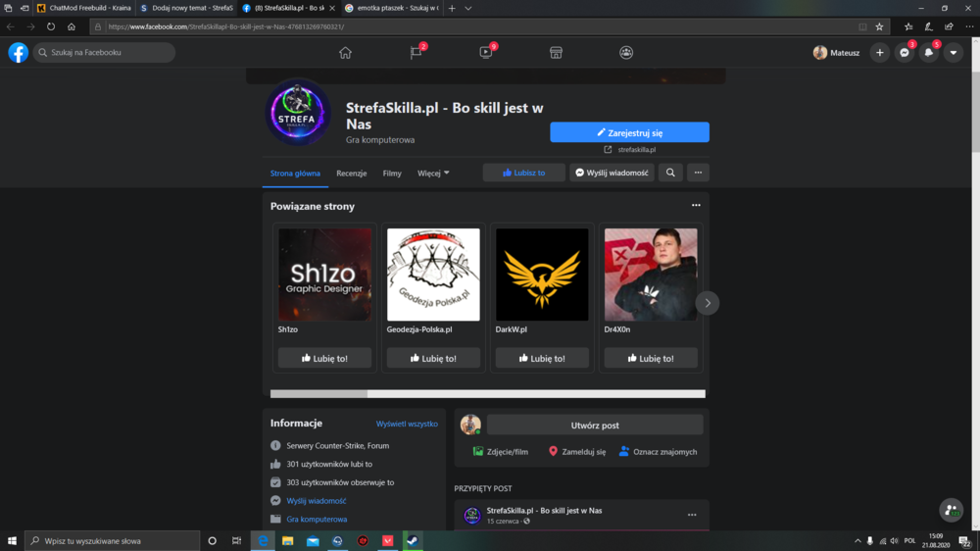
Task: Click the page search magnifier icon
Action: pos(670,173)
